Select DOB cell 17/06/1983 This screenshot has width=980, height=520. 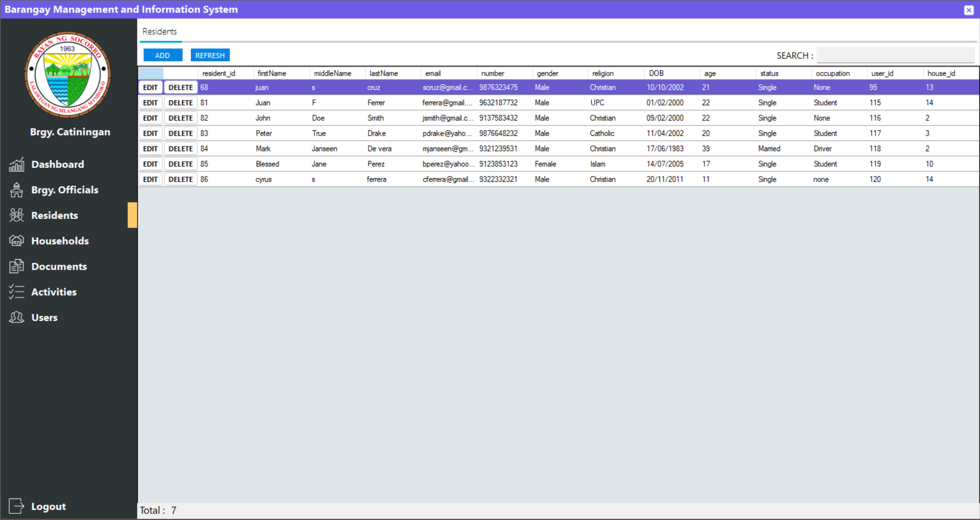coord(672,148)
